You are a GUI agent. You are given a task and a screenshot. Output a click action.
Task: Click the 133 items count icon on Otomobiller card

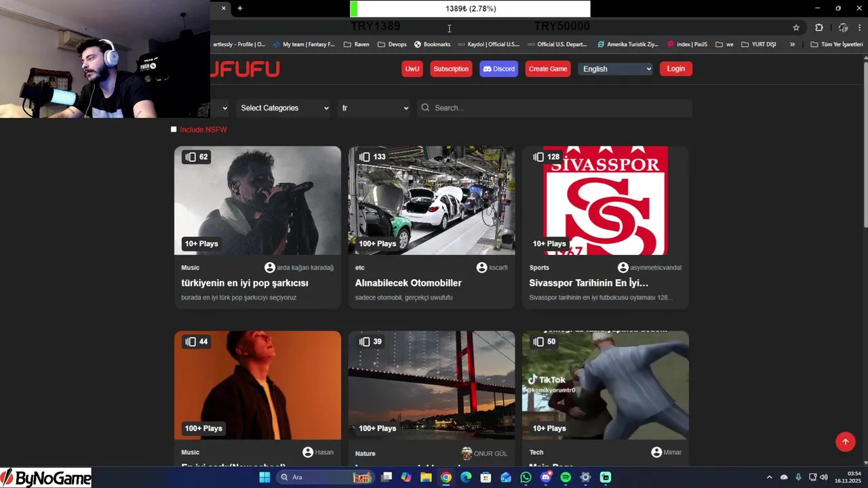pos(365,157)
